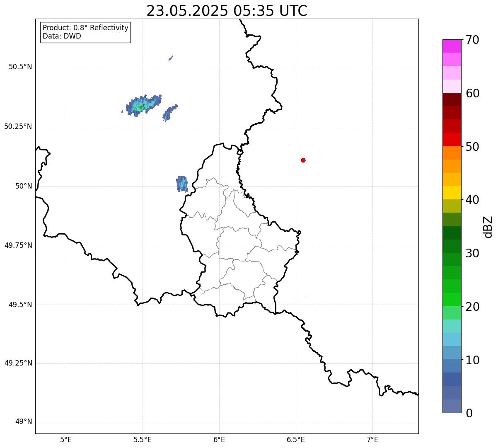
Task: Click the red dot station marker
Action: tap(303, 160)
